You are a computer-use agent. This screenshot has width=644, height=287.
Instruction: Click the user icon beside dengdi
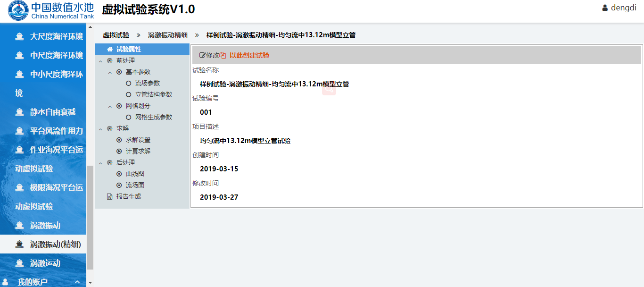(x=605, y=8)
